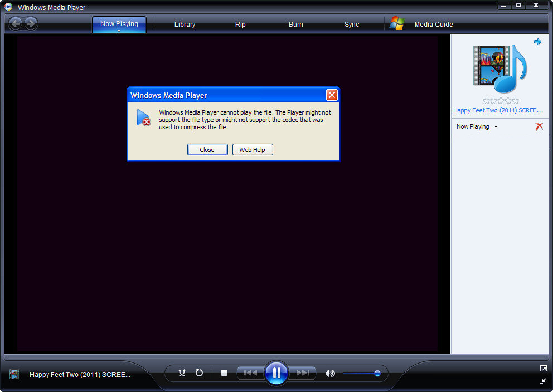Click the video file icon in status area
The height and width of the screenshot is (392, 553).
(14, 374)
